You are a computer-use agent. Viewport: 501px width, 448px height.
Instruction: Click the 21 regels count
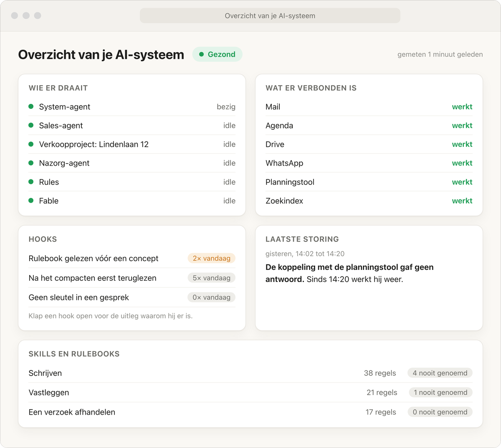[x=382, y=393]
